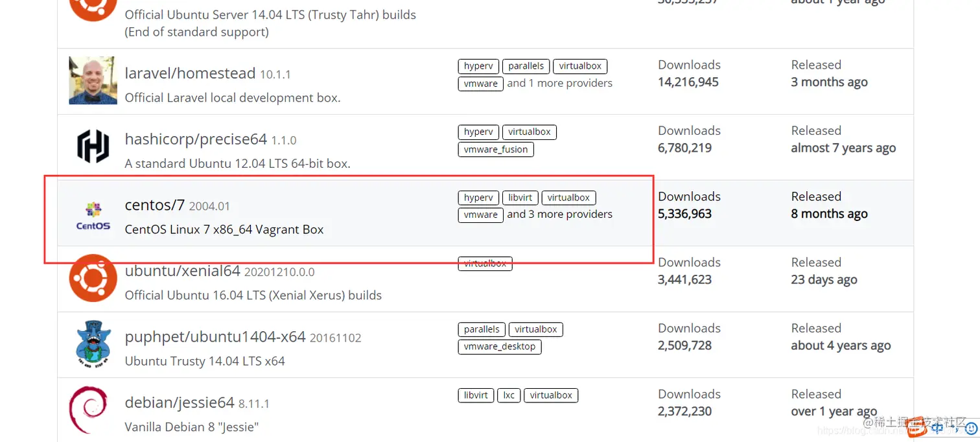Click 'CentOS Linux 7 x86_64 Vagrant Box' description
The width and height of the screenshot is (980, 442).
click(224, 229)
